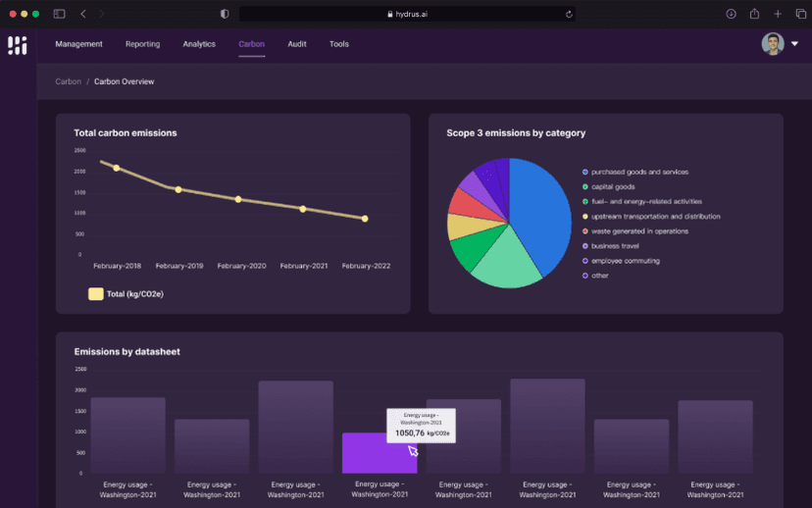Open the browser downloads icon
Screen dimensions: 812x508
click(731, 14)
